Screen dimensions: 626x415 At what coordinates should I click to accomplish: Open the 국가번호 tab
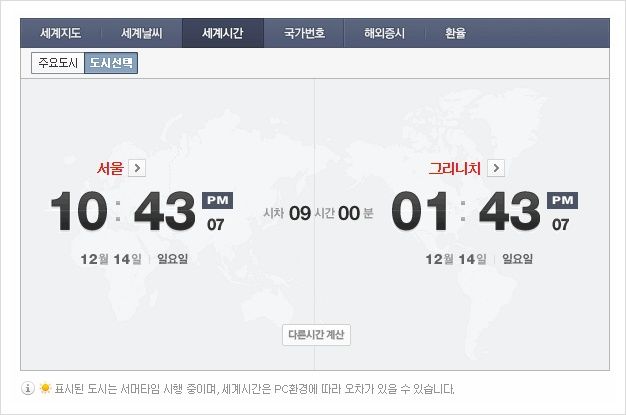tap(304, 33)
